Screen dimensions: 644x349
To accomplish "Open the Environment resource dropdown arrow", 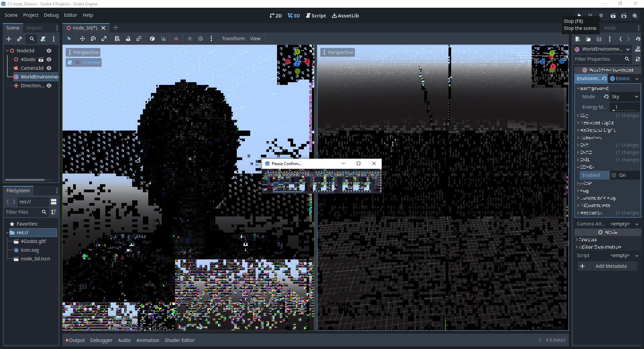I will pyautogui.click(x=637, y=79).
